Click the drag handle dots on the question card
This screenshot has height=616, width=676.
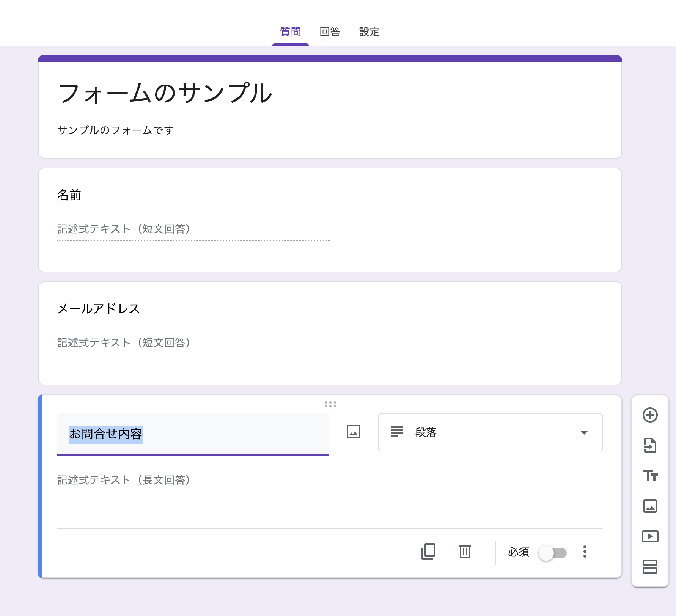tap(330, 404)
